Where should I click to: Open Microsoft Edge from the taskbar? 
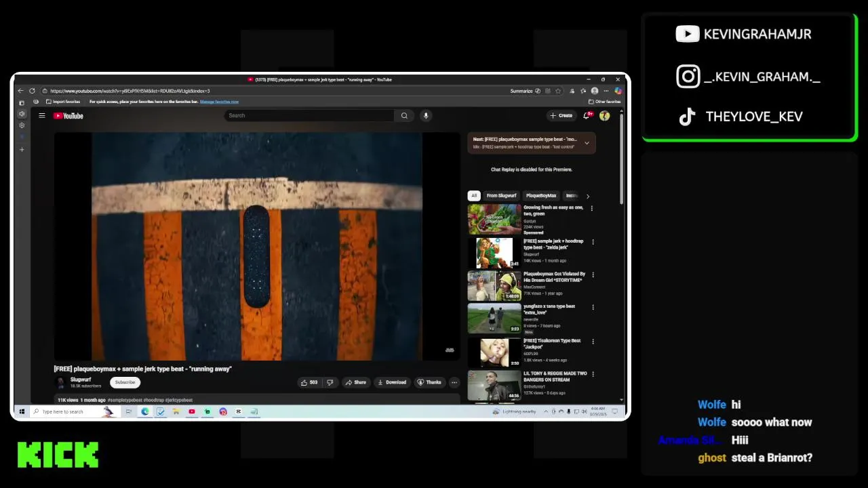click(x=144, y=411)
